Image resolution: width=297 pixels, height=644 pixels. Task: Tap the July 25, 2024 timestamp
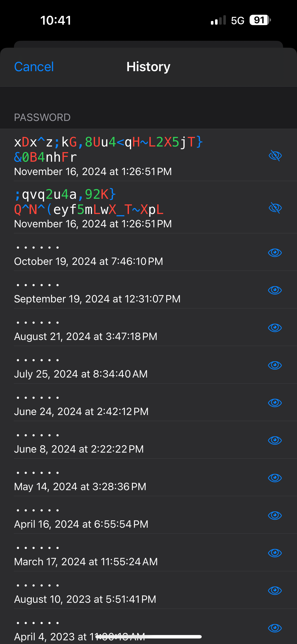81,374
